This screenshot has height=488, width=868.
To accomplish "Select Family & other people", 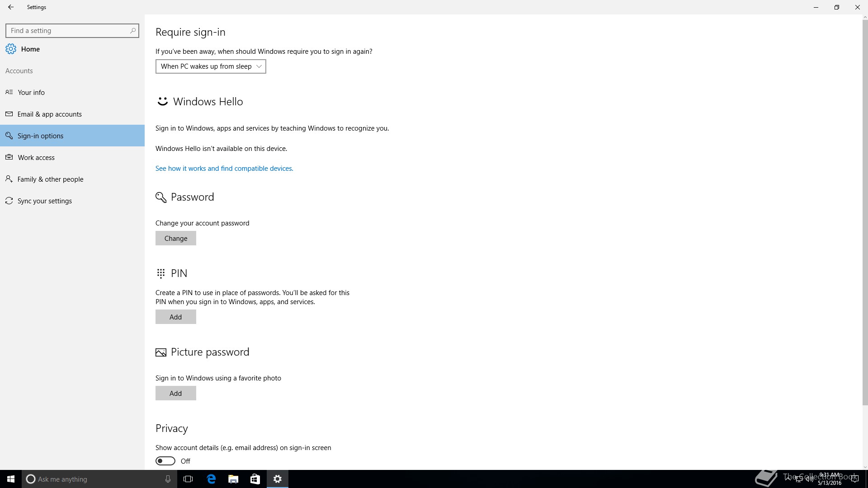I will [50, 179].
